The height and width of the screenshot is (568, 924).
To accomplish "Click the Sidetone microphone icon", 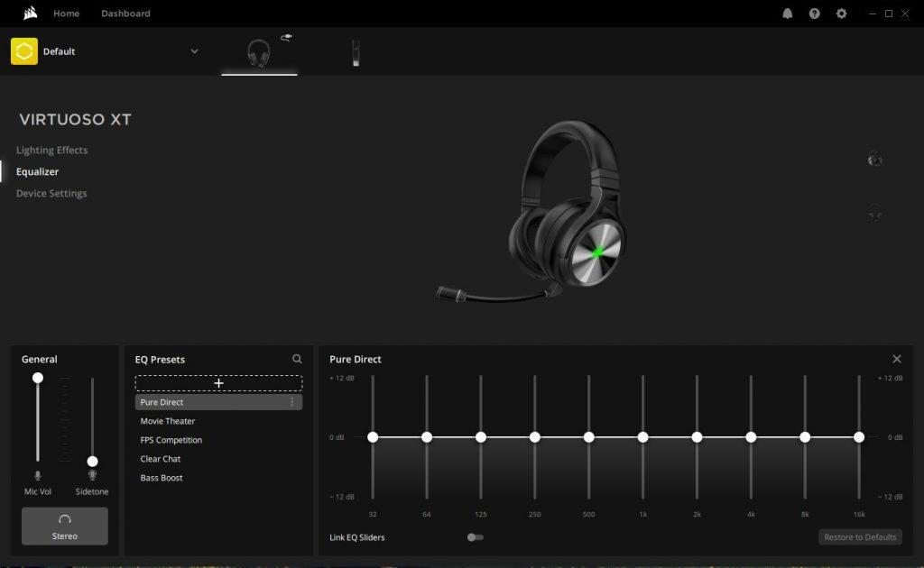I will click(x=92, y=475).
